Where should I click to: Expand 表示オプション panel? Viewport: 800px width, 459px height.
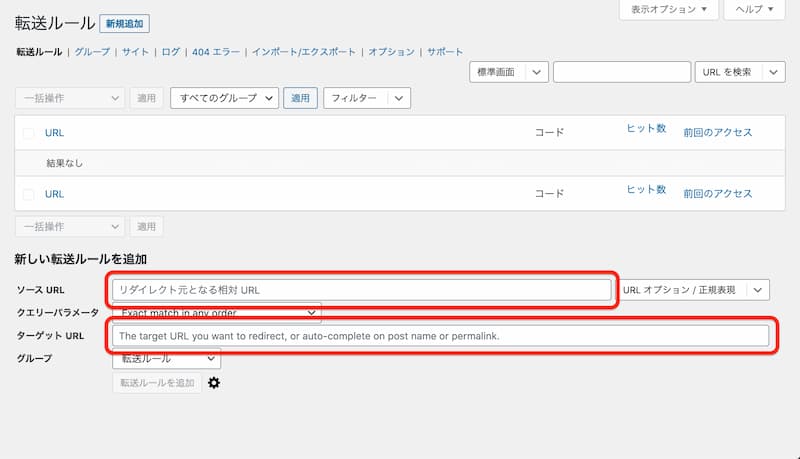point(668,9)
